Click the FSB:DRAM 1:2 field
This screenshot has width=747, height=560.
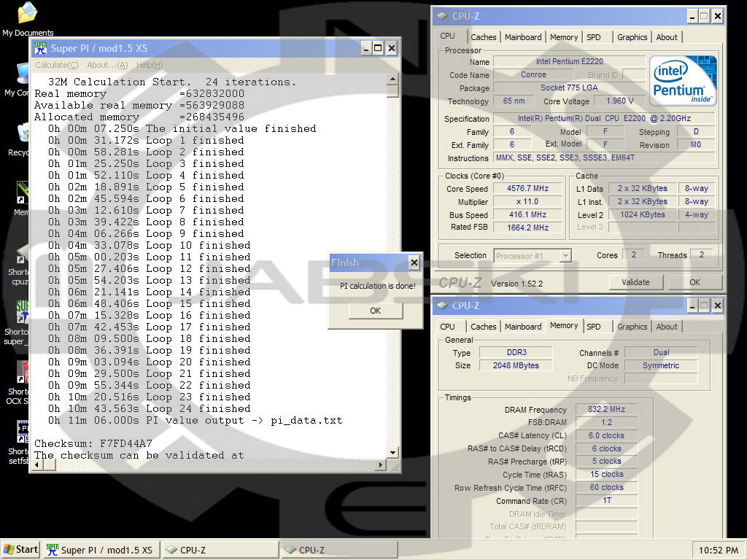[x=606, y=422]
